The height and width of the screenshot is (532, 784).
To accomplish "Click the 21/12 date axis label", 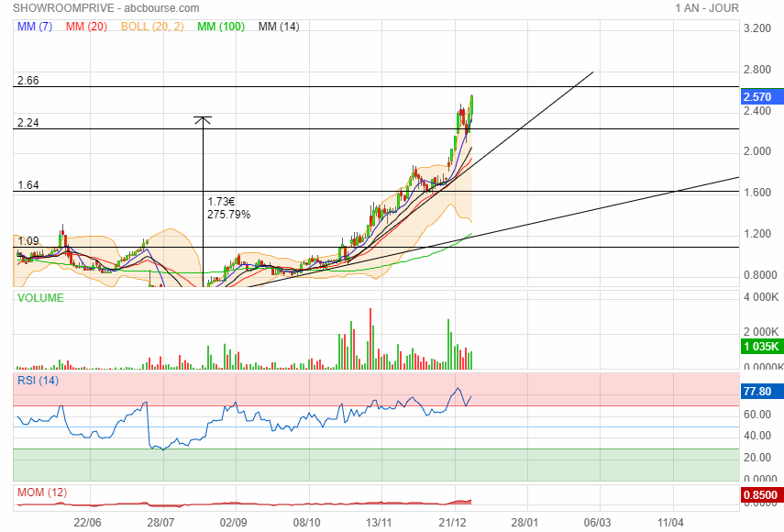I will [452, 523].
